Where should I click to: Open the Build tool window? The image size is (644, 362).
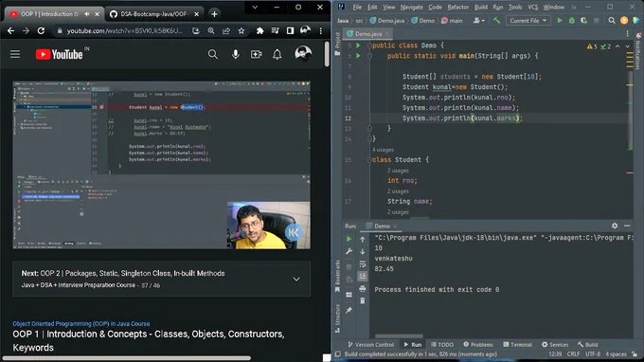588,344
